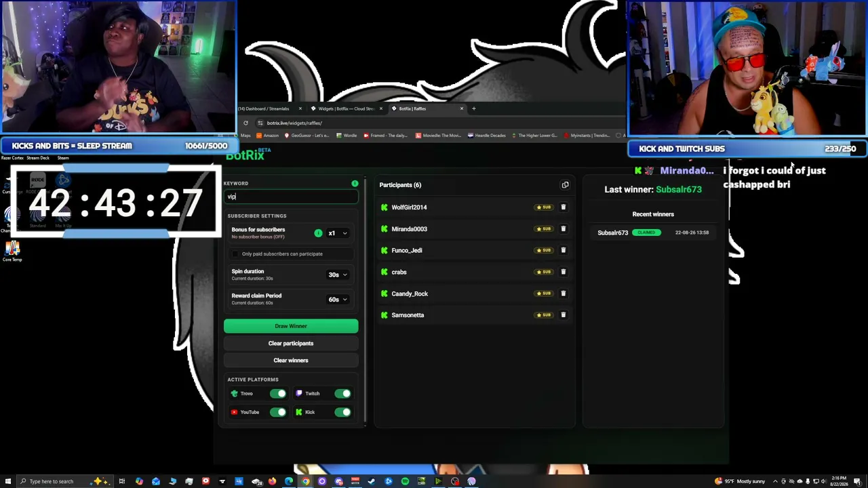The width and height of the screenshot is (868, 488).
Task: Click the green CLAIMED badge
Action: point(646,232)
